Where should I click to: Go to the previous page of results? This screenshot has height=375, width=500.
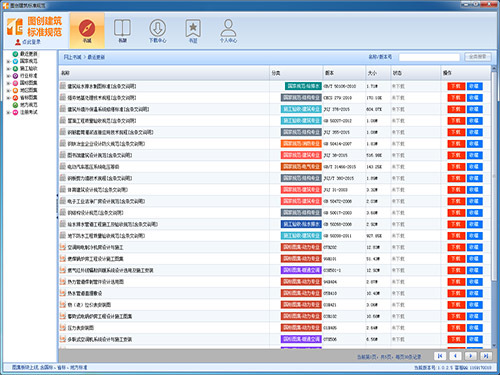[x=455, y=356]
